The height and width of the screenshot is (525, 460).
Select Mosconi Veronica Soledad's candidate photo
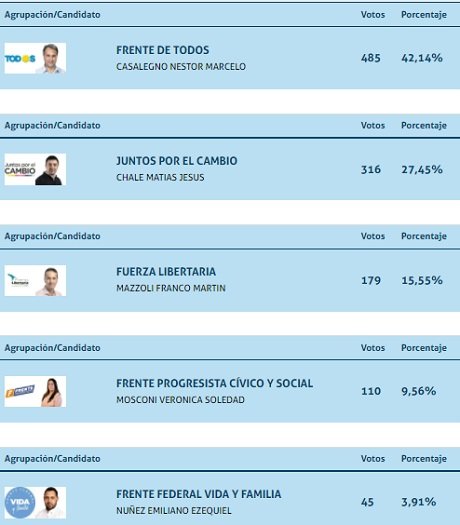click(51, 391)
